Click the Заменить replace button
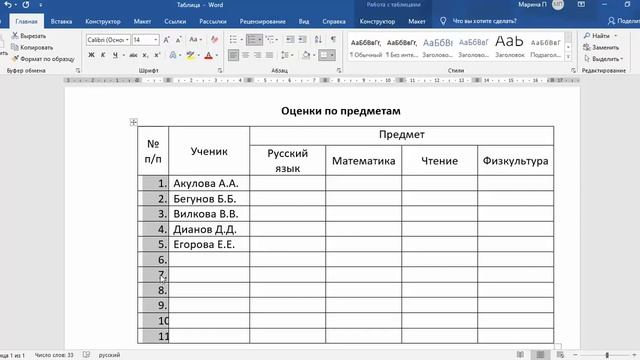Screen dimensions: 640x360 (601, 47)
